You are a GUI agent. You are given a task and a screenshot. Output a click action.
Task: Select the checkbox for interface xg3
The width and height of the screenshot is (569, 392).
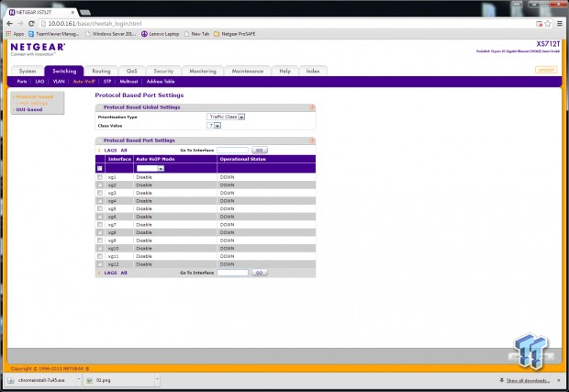[100, 193]
